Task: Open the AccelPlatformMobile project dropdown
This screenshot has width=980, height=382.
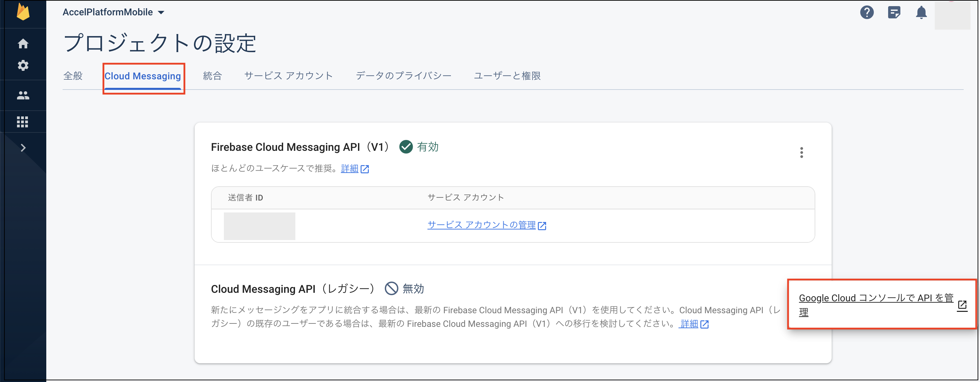Action: pyautogui.click(x=113, y=12)
